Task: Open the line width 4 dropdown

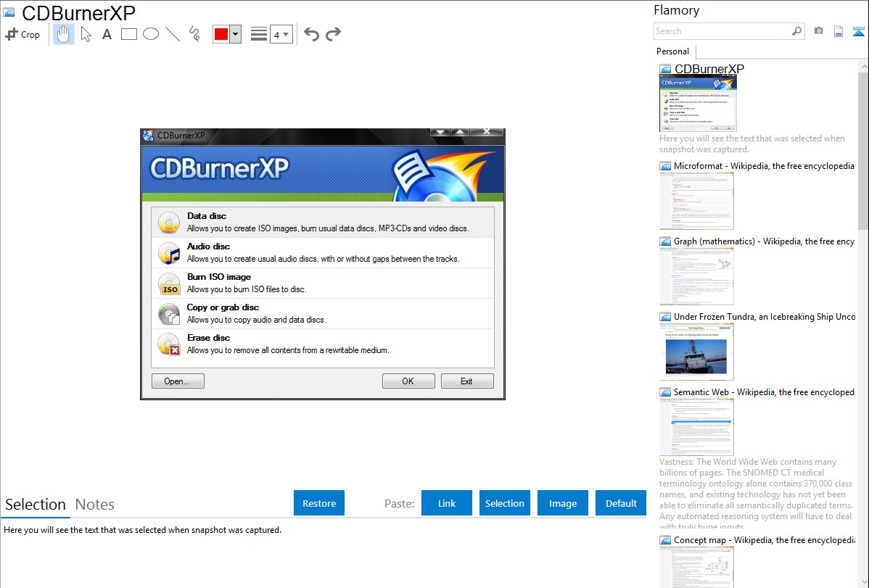Action: pyautogui.click(x=281, y=34)
